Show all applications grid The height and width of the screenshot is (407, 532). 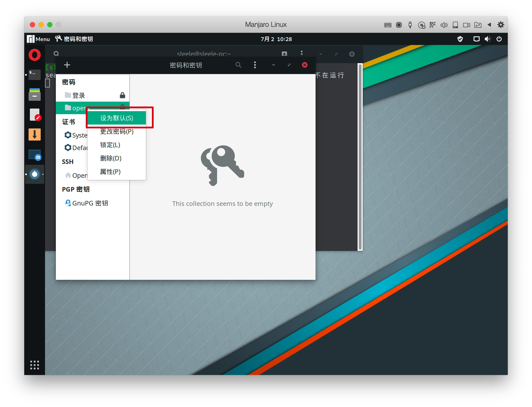tap(35, 365)
